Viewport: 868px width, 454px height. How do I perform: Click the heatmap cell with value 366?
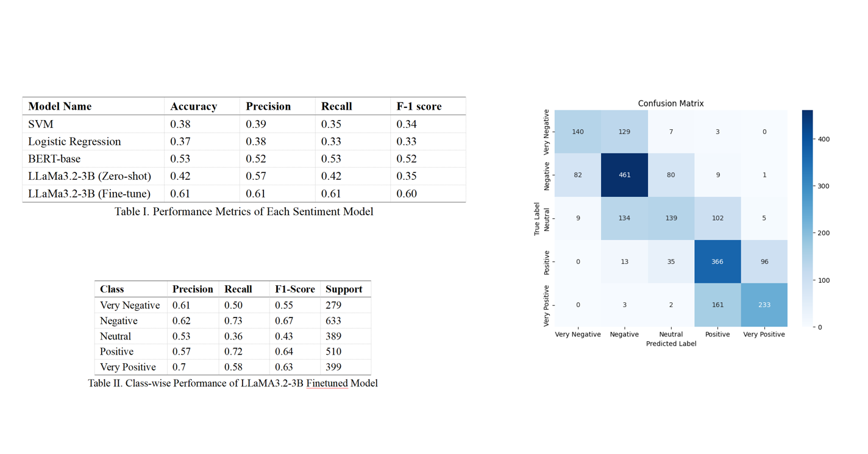click(717, 261)
